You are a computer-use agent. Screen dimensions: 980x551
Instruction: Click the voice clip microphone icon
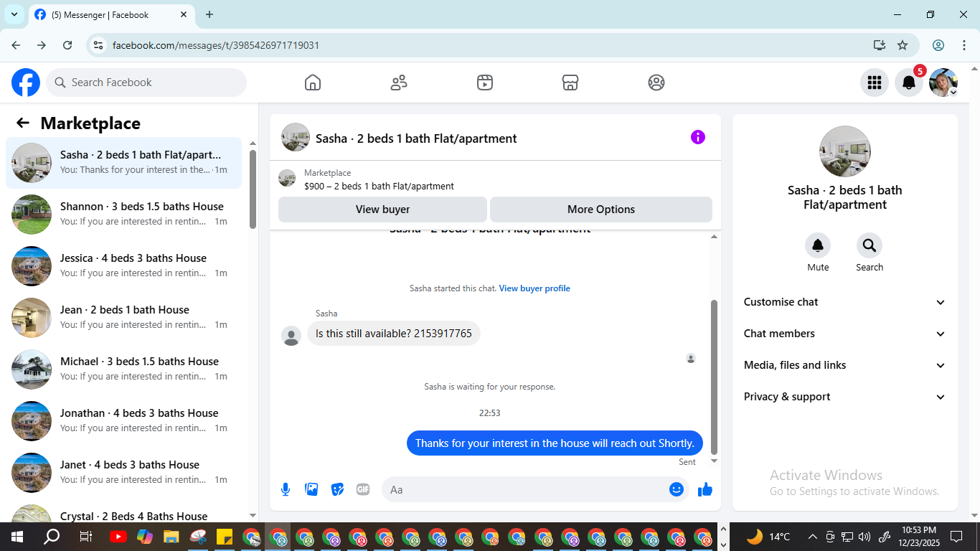pos(286,489)
